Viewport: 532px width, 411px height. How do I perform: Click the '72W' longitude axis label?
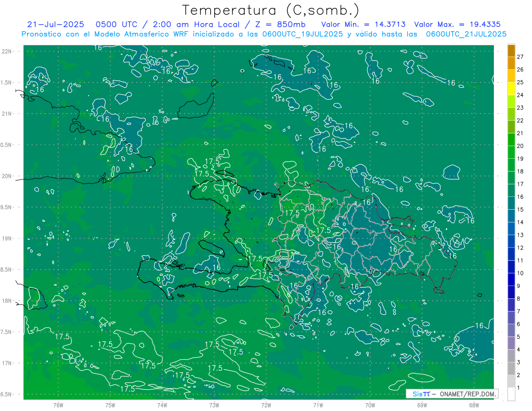click(266, 405)
